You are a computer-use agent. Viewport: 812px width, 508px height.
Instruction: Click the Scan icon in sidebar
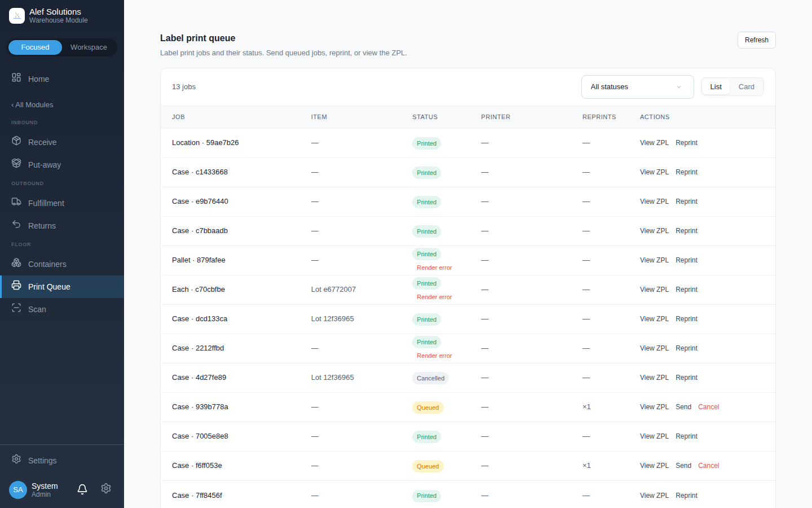pyautogui.click(x=16, y=308)
